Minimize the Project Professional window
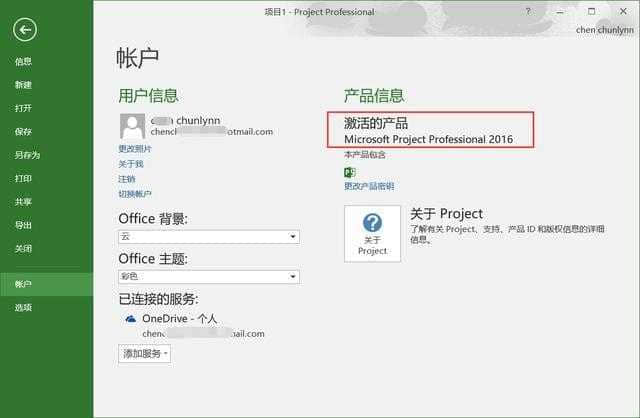 (x=560, y=11)
